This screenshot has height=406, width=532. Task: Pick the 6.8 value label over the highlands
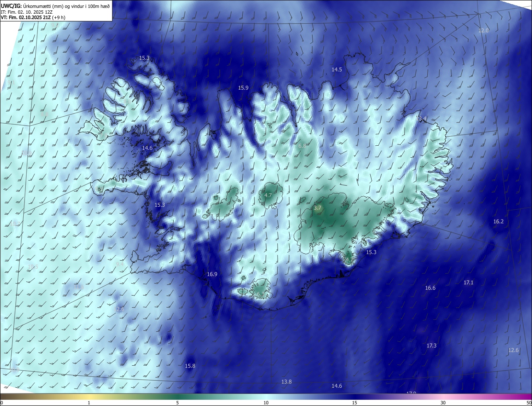[302, 146]
